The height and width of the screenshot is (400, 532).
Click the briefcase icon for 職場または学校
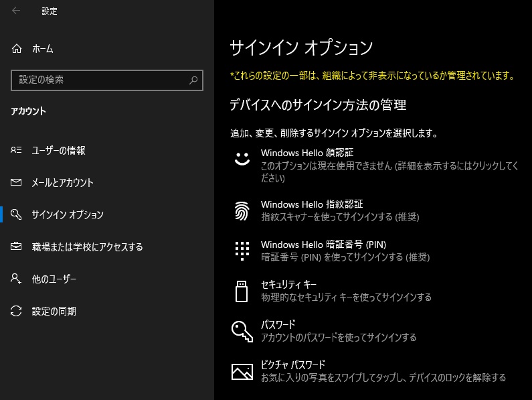[16, 246]
